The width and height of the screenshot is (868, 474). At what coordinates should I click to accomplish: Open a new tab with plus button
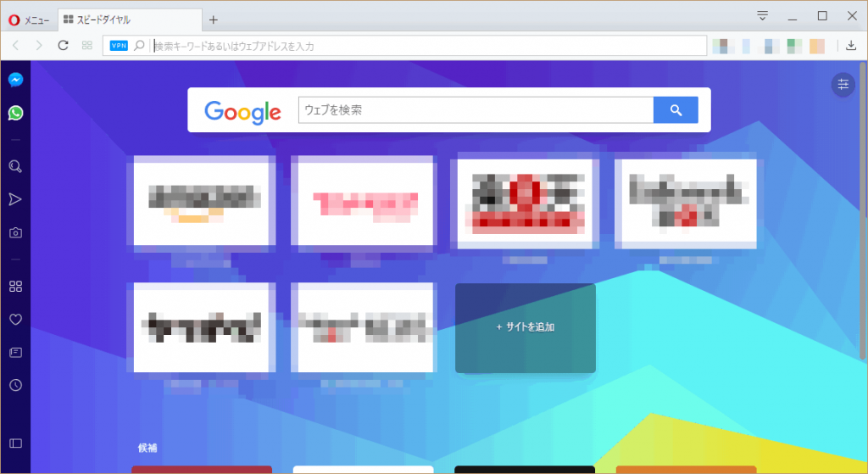(x=213, y=20)
